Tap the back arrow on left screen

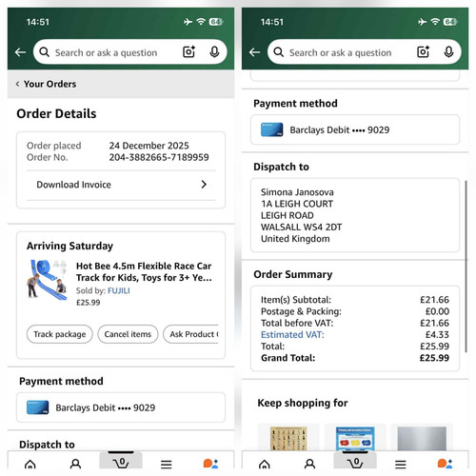tap(21, 52)
